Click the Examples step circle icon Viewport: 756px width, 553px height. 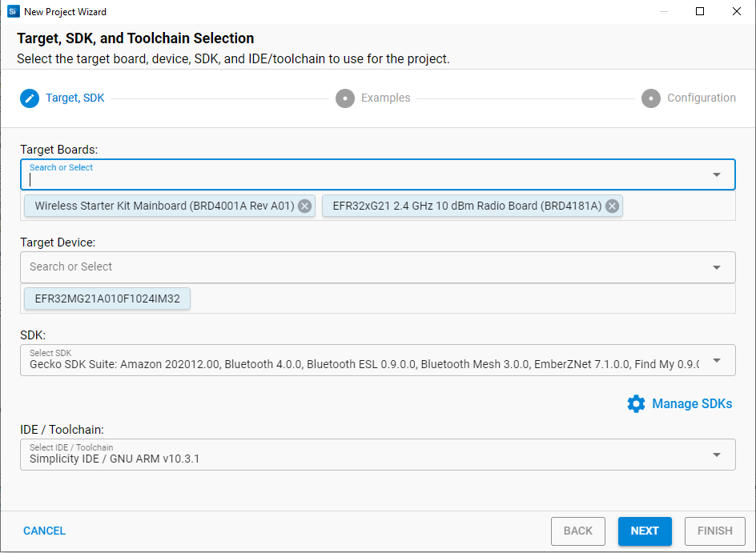[345, 98]
